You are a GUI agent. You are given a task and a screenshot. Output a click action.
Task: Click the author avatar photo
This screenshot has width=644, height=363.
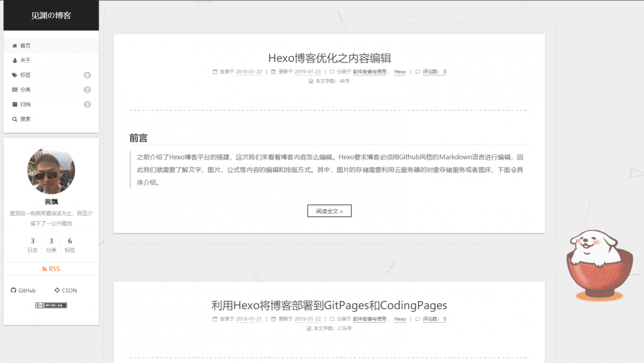(x=51, y=170)
